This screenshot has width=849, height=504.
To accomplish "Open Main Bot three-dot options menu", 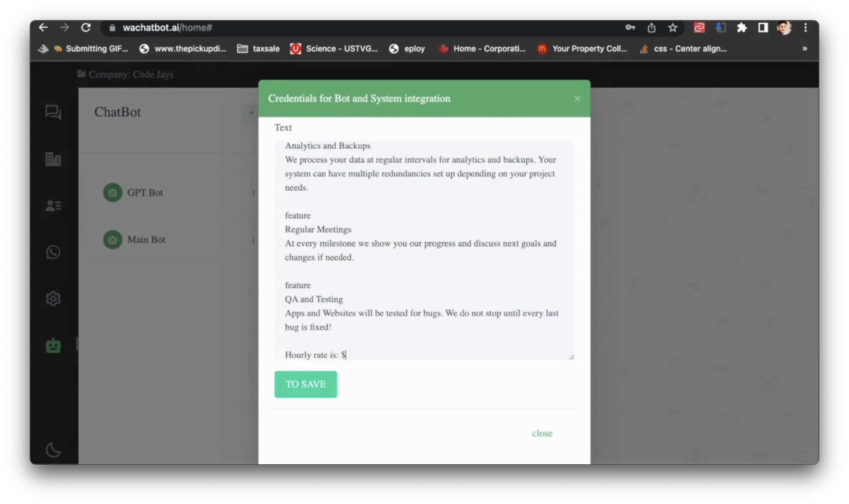I will coord(253,240).
